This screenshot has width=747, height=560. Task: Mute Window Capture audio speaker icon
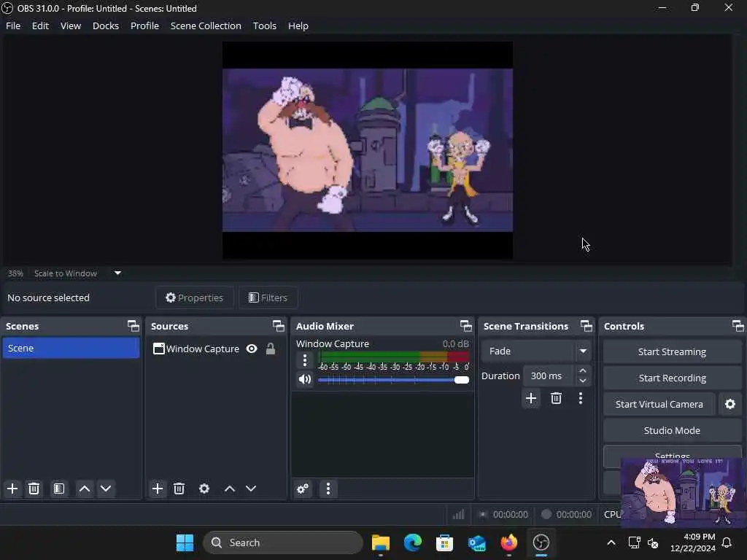pyautogui.click(x=305, y=379)
